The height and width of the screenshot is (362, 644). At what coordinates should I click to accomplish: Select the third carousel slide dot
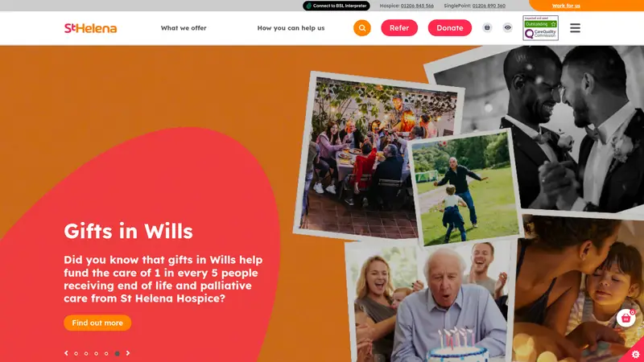[96, 353]
